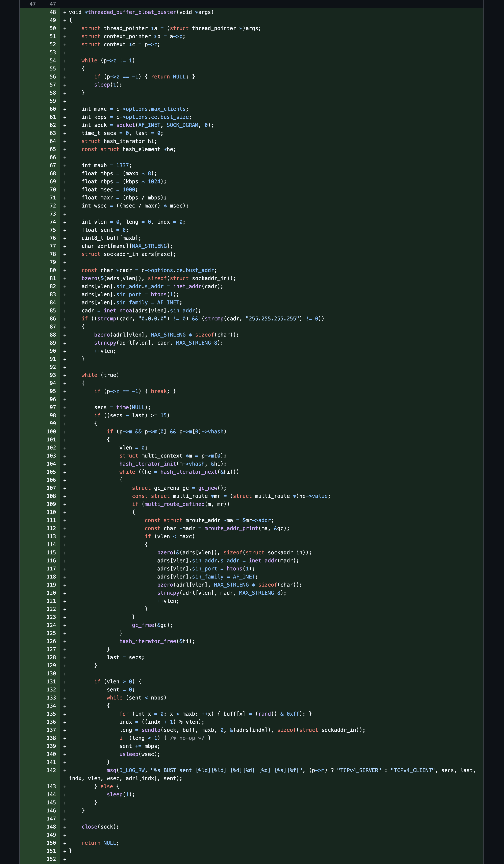
Task: Click the sendto call on line 137
Action: [151, 730]
